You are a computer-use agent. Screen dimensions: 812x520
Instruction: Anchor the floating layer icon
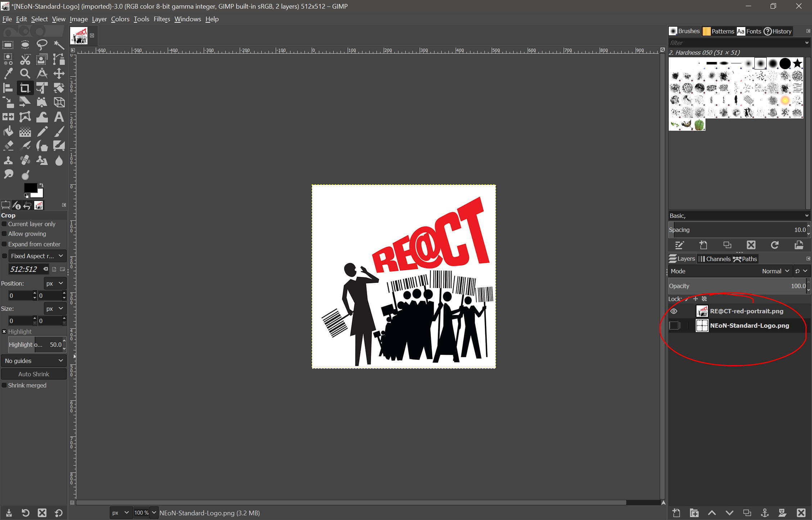tap(764, 513)
